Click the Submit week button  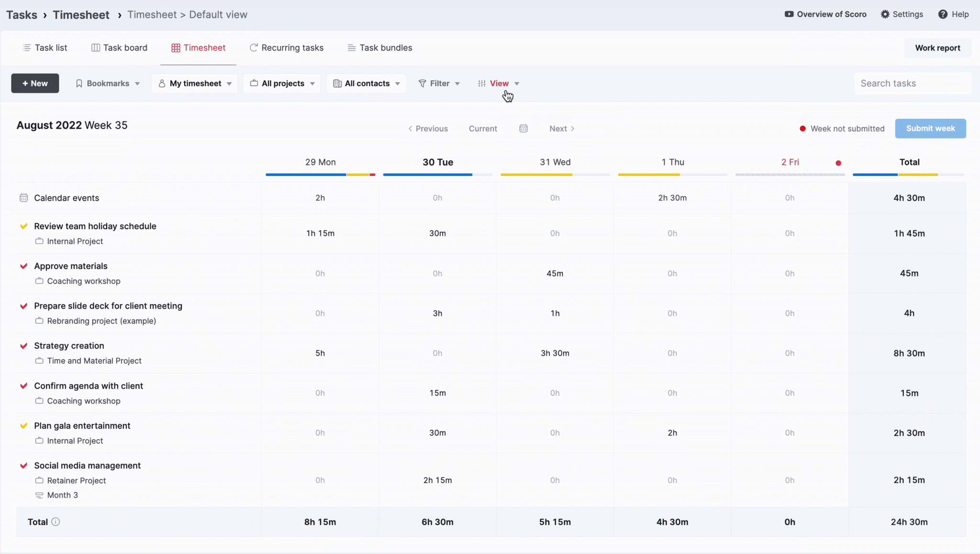coord(930,128)
